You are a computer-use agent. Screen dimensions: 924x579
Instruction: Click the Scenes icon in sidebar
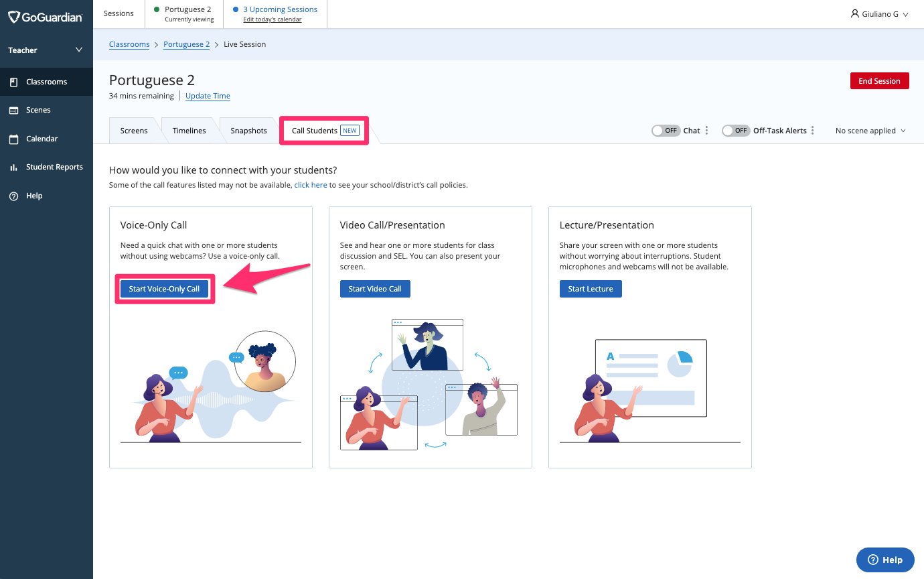(13, 111)
